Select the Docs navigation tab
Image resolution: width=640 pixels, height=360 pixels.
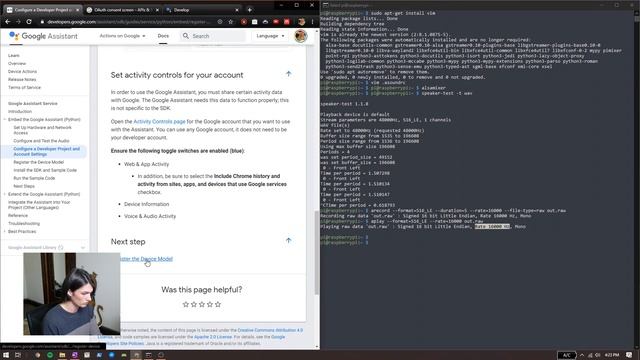[x=163, y=36]
